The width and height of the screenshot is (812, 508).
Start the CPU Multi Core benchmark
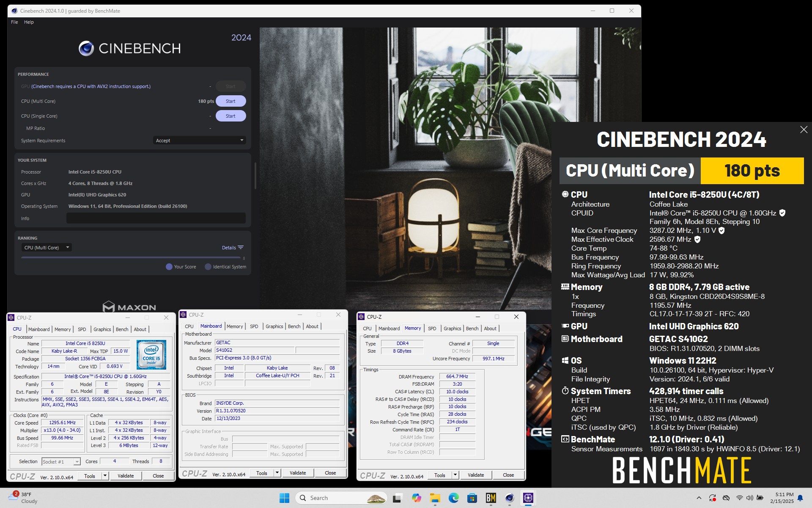click(230, 101)
